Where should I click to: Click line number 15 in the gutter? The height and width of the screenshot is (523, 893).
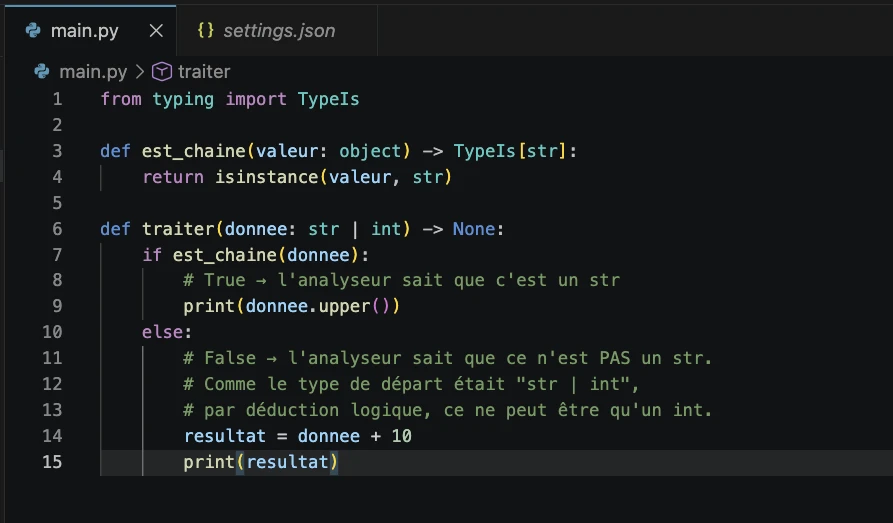pyautogui.click(x=52, y=462)
